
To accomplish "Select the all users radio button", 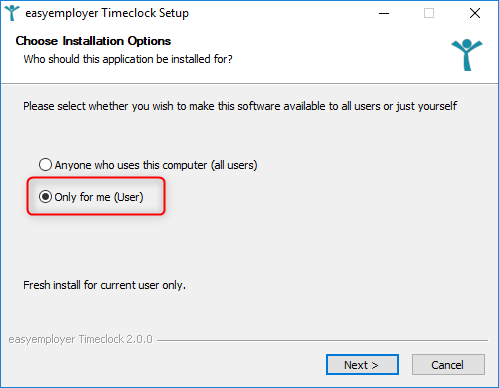I will pos(45,165).
